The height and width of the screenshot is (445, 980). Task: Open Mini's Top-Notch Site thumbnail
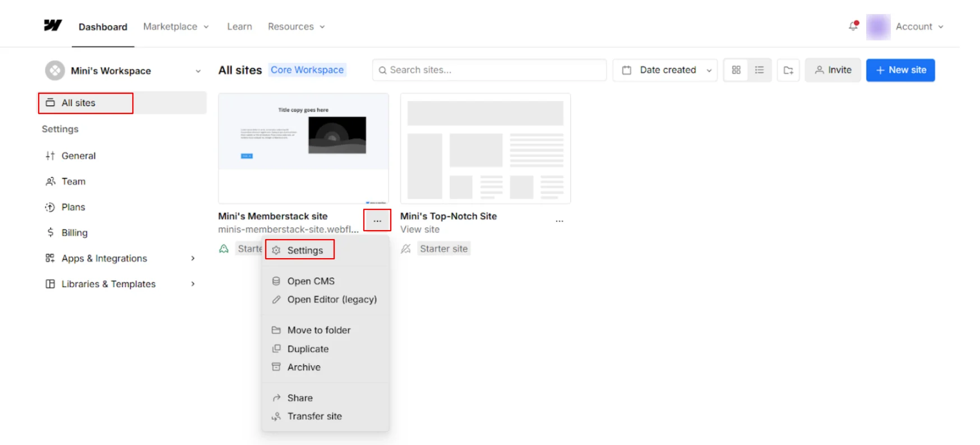click(486, 148)
